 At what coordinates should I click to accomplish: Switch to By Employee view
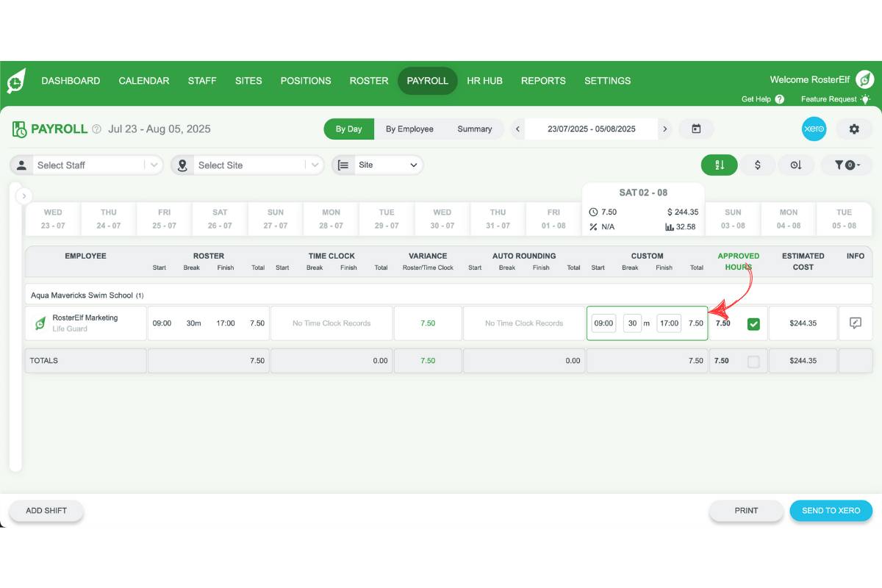(x=409, y=129)
